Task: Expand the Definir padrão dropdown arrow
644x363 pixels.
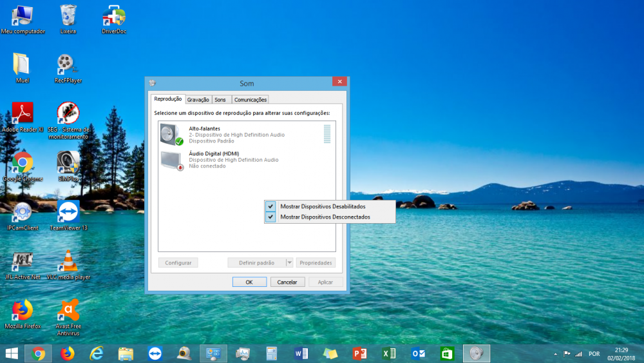Action: click(x=290, y=262)
